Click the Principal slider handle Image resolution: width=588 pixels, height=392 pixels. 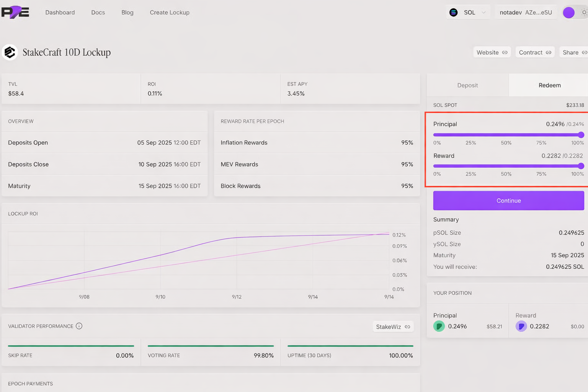point(581,135)
